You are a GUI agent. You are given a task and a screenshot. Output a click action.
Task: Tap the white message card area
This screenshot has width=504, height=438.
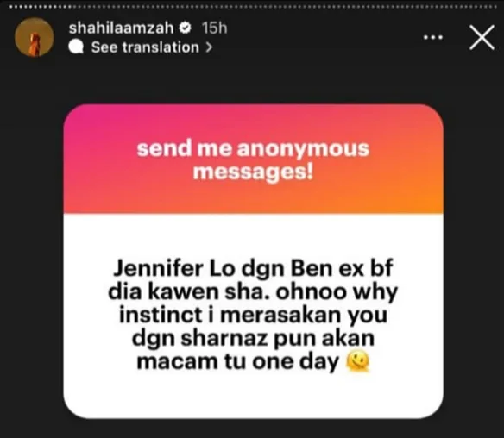(253, 316)
